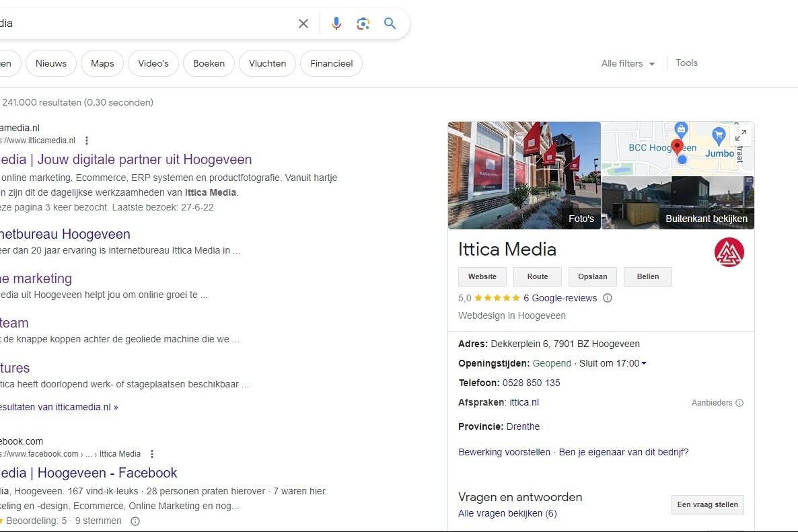Click the red map pin on the map
Image resolution: width=798 pixels, height=532 pixels.
[677, 147]
